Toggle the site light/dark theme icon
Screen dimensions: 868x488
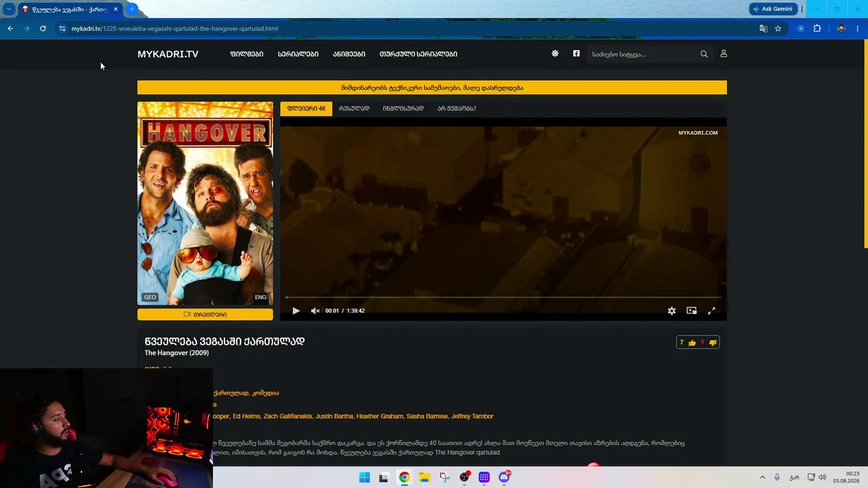coord(555,54)
